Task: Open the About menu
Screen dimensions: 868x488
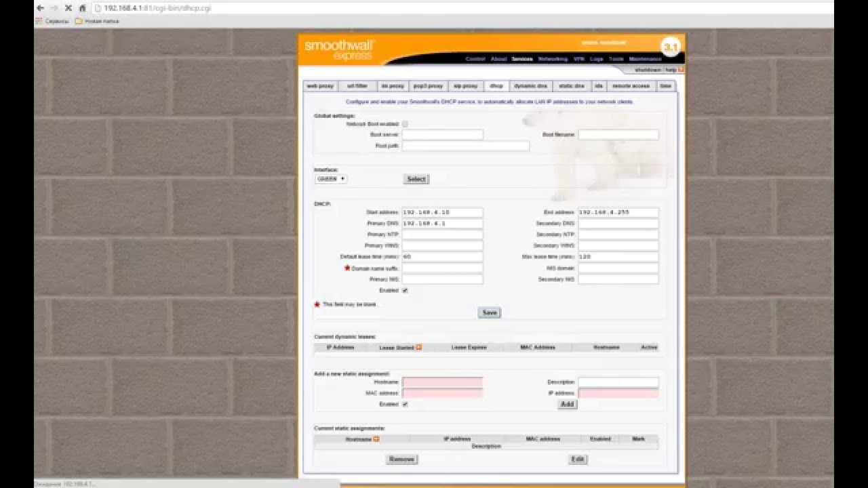Action: click(x=498, y=59)
